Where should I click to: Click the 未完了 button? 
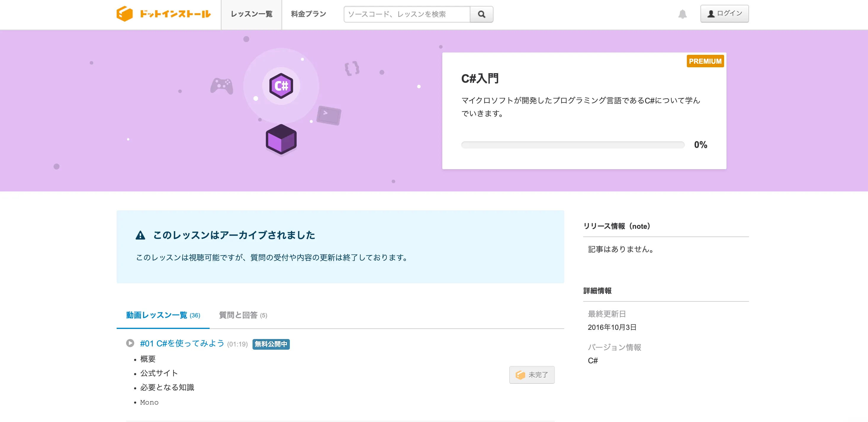[x=532, y=375]
